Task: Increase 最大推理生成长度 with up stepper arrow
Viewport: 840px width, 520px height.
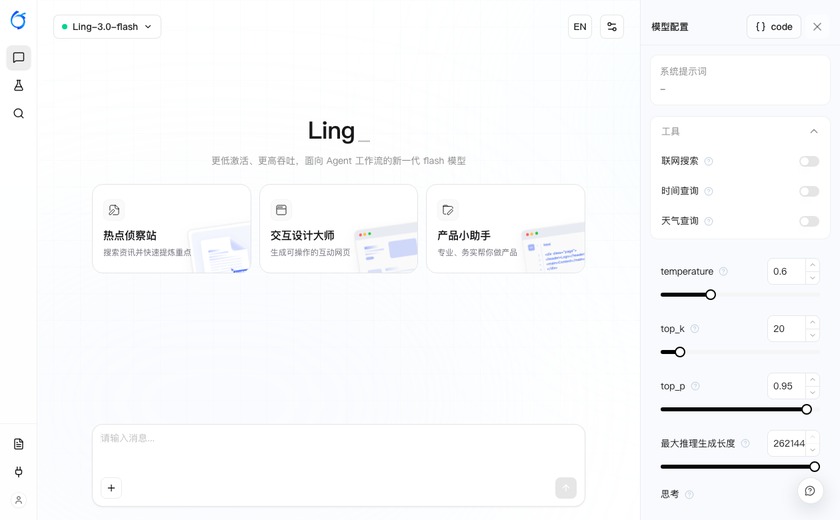Action: tap(813, 437)
